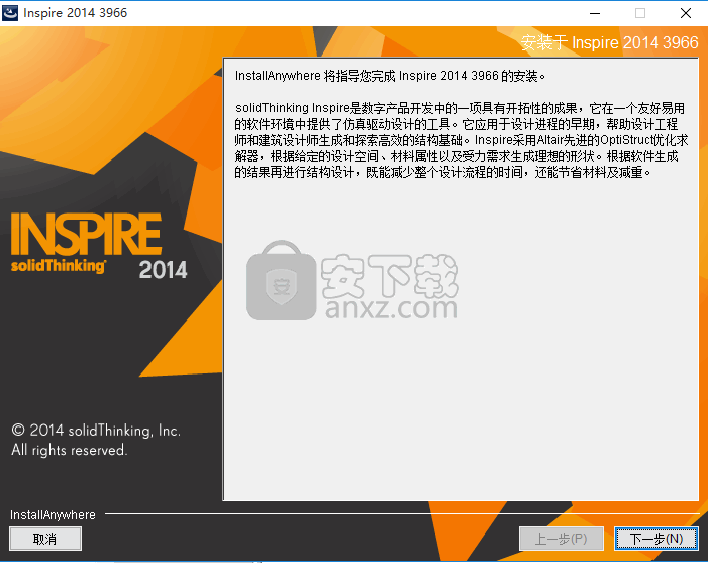Click the 'All rights reserved.' text
The image size is (708, 563).
(69, 450)
